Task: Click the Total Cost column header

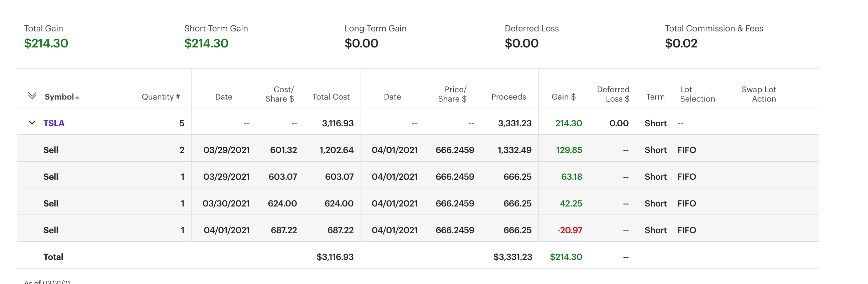Action: point(331,97)
